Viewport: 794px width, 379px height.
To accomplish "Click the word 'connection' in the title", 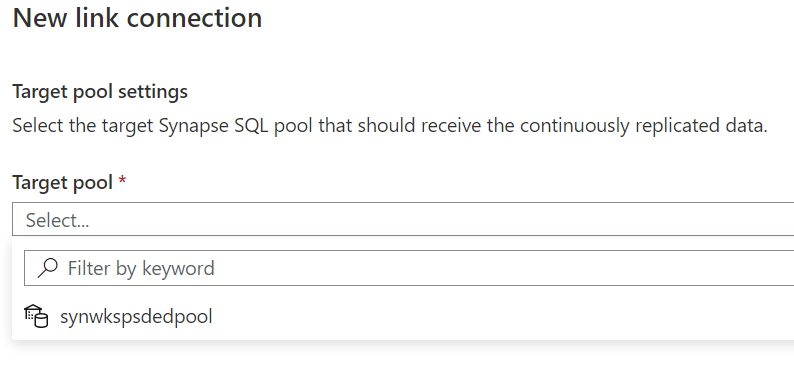I will click(194, 18).
